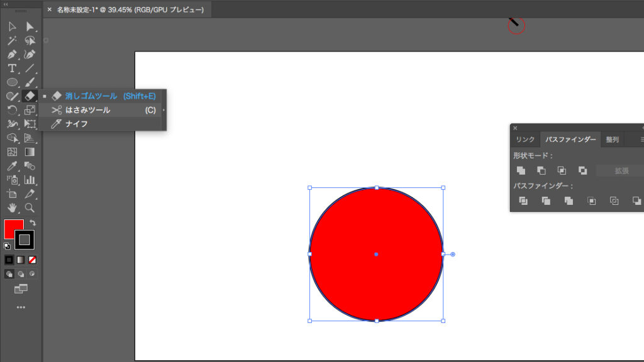This screenshot has height=362, width=644.
Task: Pick the Magic Wand tool
Action: 12,41
